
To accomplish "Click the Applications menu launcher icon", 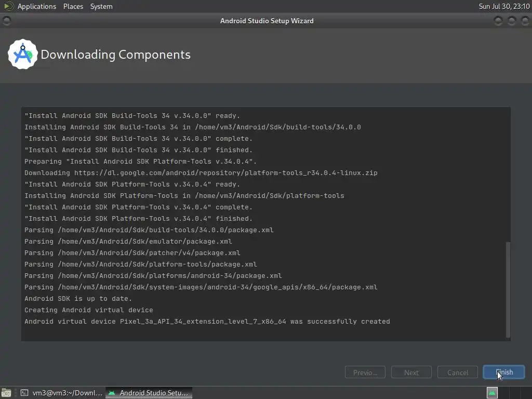I will pyautogui.click(x=8, y=6).
